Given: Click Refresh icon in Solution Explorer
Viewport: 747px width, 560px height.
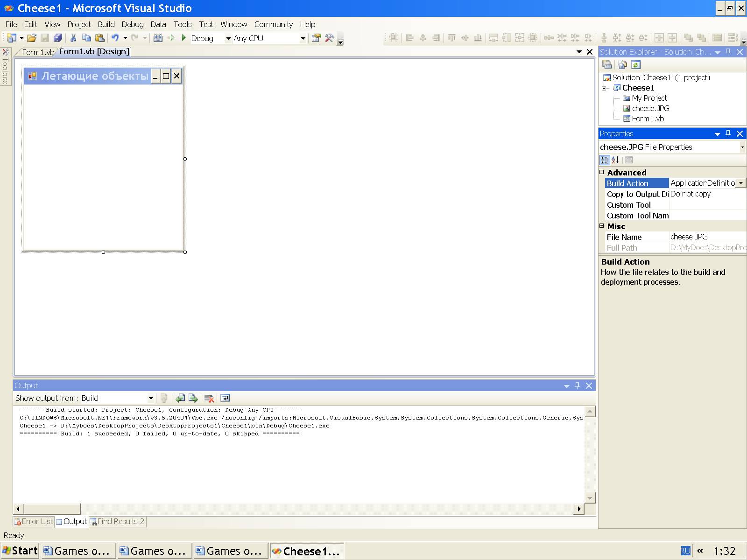Looking at the screenshot, I should (636, 65).
